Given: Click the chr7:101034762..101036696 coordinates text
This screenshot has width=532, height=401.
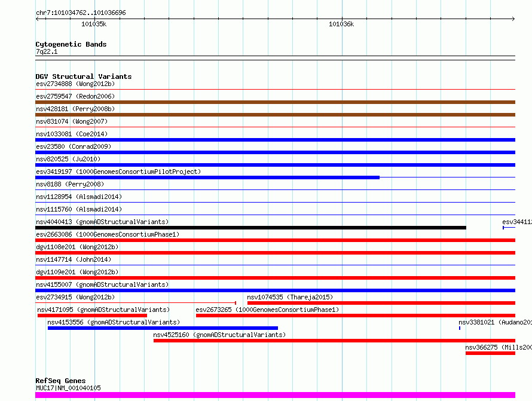Looking at the screenshot, I should 81,13.
